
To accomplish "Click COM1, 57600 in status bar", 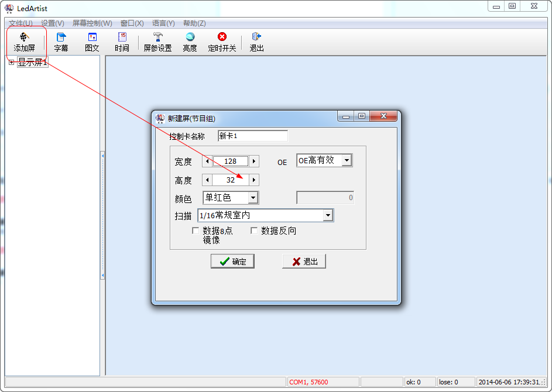I will pyautogui.click(x=323, y=382).
